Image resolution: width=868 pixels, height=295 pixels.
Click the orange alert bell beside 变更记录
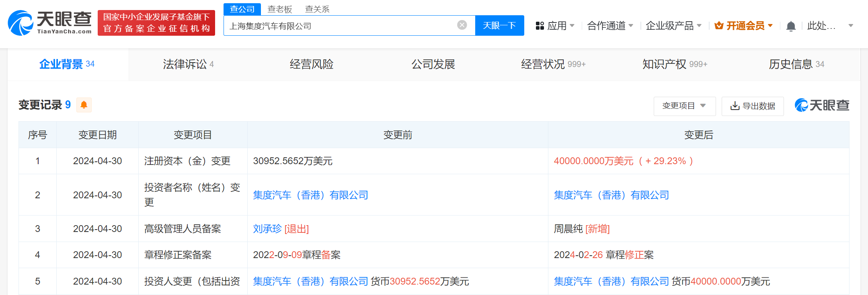pos(84,105)
